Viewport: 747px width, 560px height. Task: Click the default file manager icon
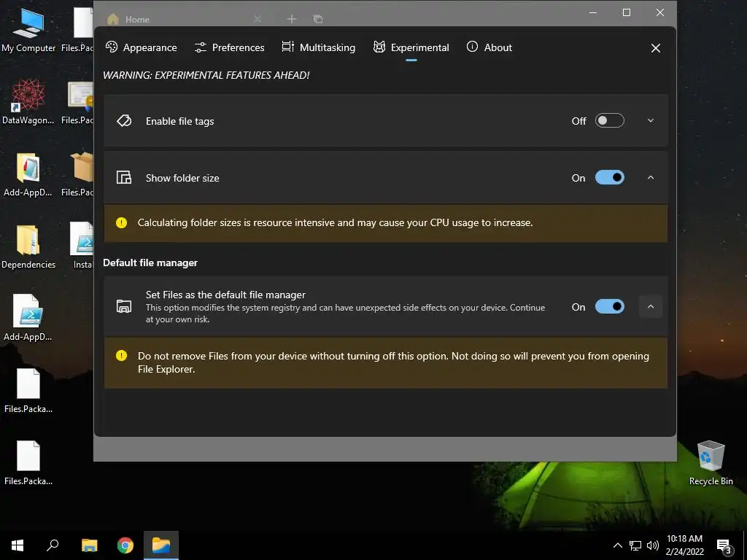tap(124, 307)
